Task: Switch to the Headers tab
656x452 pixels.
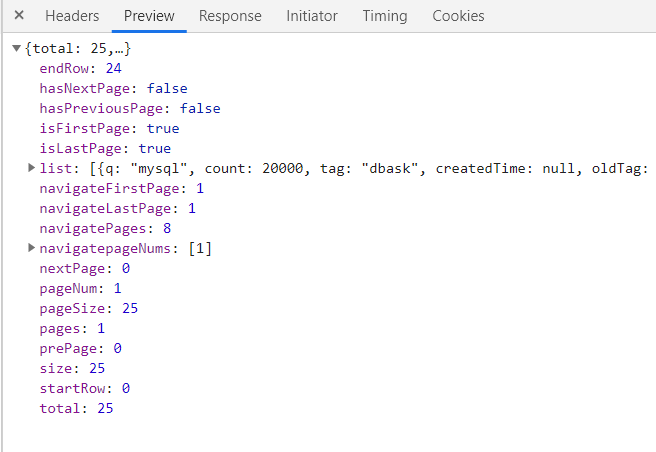Action: pos(72,16)
